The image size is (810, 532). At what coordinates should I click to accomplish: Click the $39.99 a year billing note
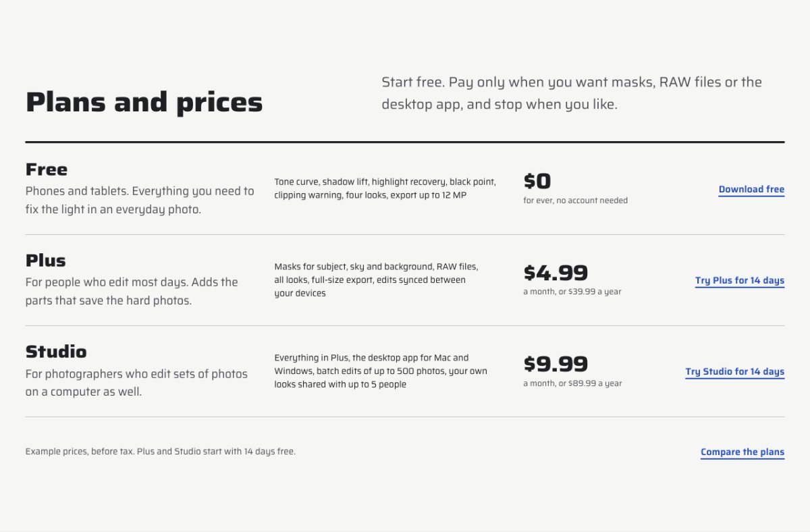pyautogui.click(x=572, y=292)
